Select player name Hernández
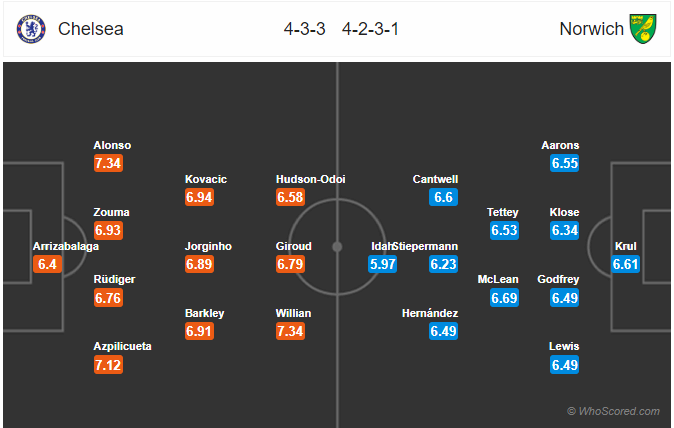This screenshot has height=428, width=674. (x=430, y=313)
